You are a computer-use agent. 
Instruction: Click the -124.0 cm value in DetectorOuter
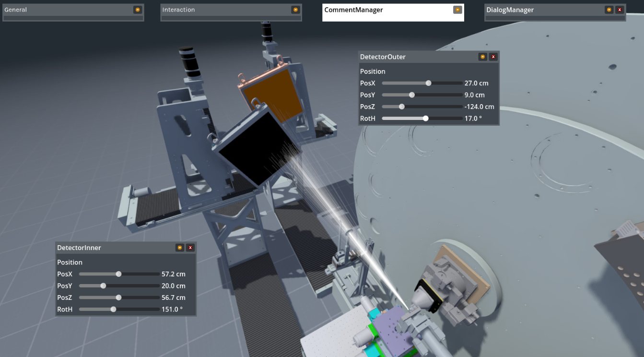click(x=480, y=107)
